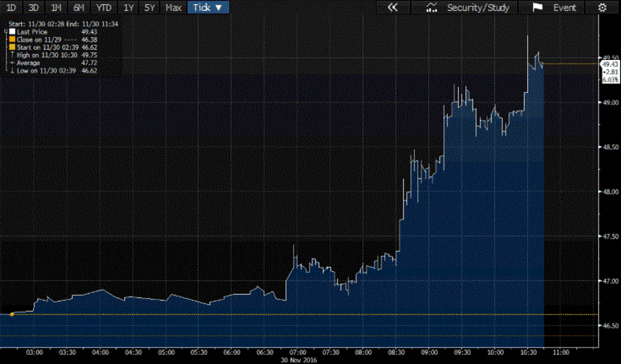Select the 3D time range tab
621x364 pixels.
(34, 7)
